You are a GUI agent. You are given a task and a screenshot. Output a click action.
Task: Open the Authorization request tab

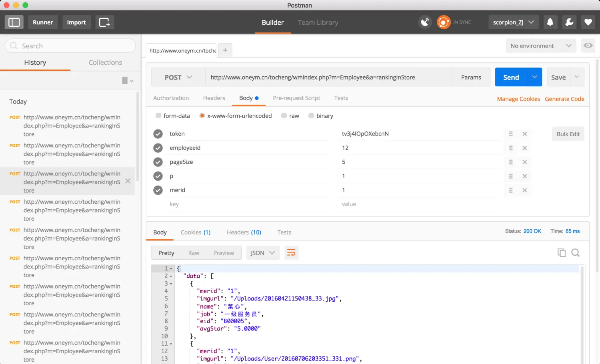(x=171, y=98)
